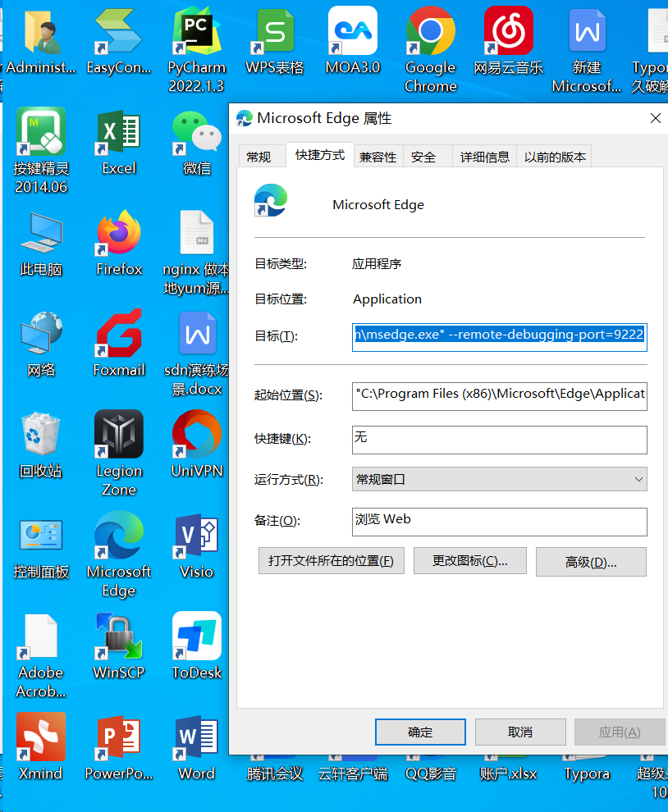
Task: Expand the 运行方式 dropdown showing 常规窗口
Action: tap(500, 479)
